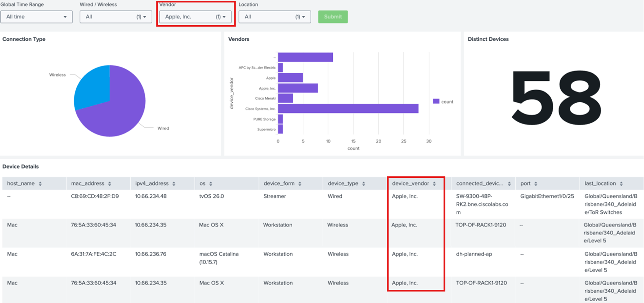Sort table by mac_address column

tap(110, 183)
